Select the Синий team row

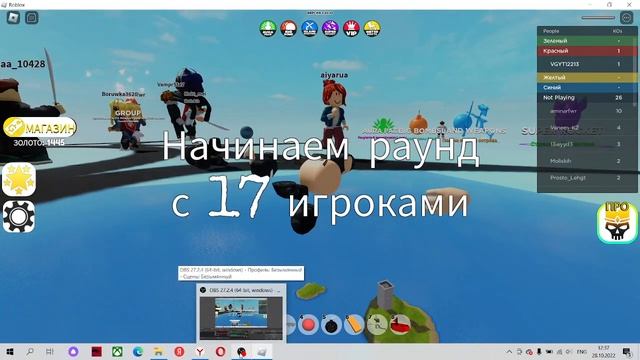click(587, 87)
